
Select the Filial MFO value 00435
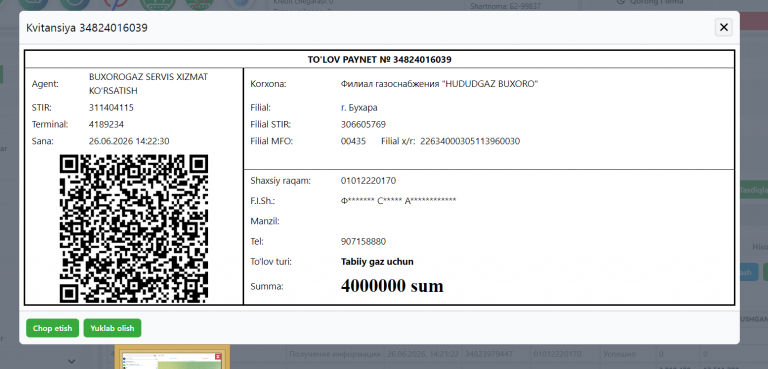[353, 141]
